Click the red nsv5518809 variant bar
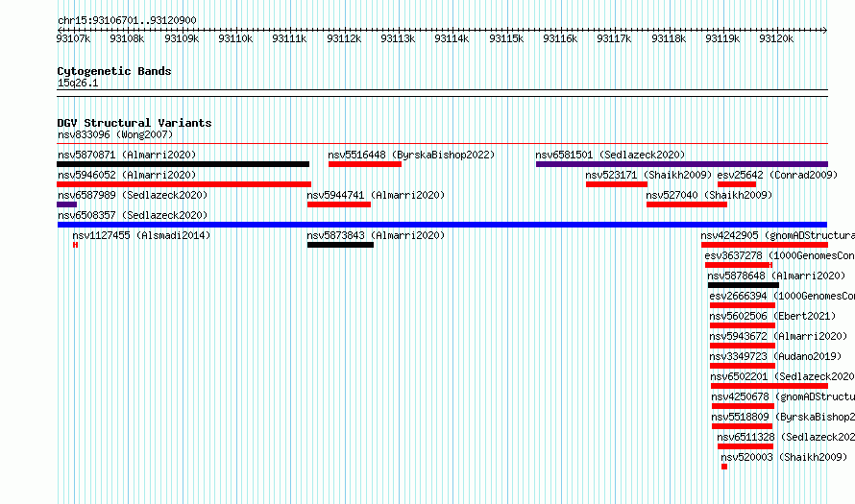Screen dimensions: 855x504 [743, 426]
